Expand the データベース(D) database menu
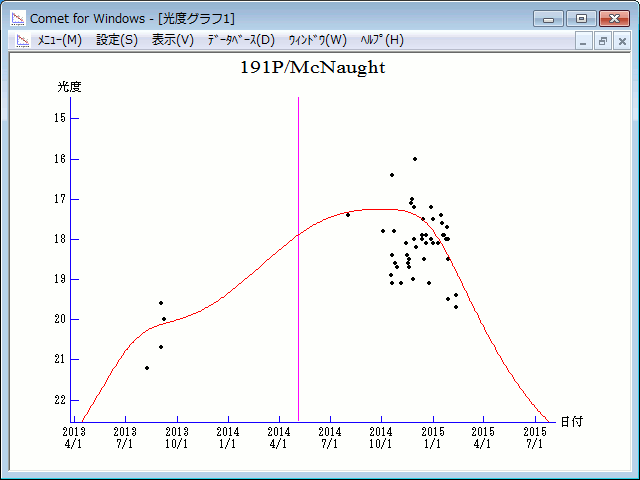 point(241,40)
